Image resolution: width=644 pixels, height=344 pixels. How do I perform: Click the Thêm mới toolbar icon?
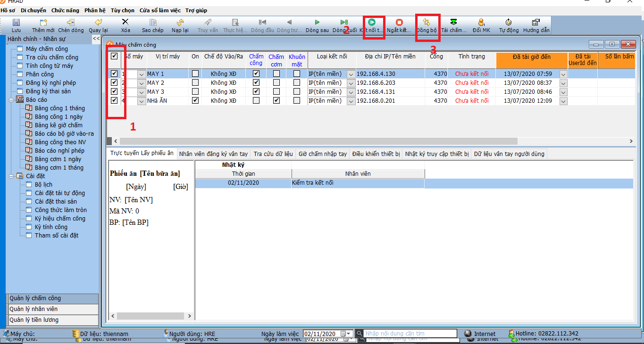coord(43,22)
